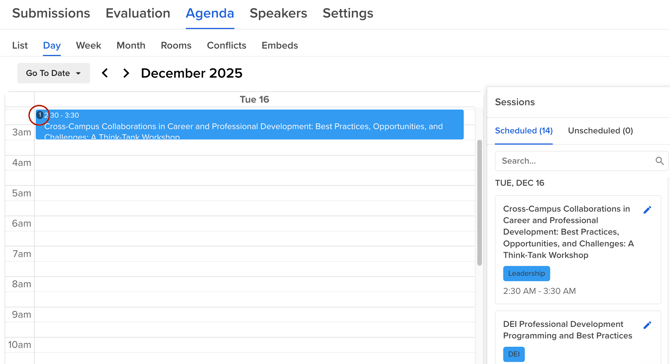Click the DEI tag
Viewport: 670px width, 364px height.
pyautogui.click(x=514, y=354)
